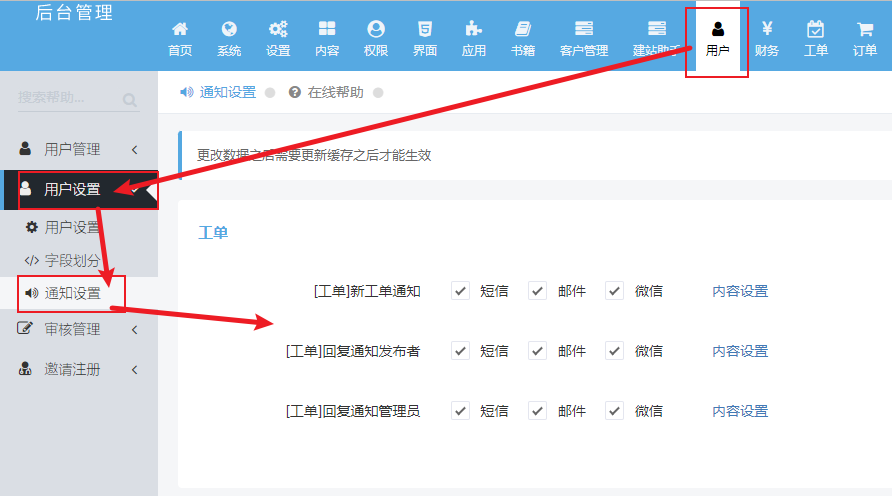
Task: Click the speaker icon beside sidebar 通知设置
Action: click(32, 293)
